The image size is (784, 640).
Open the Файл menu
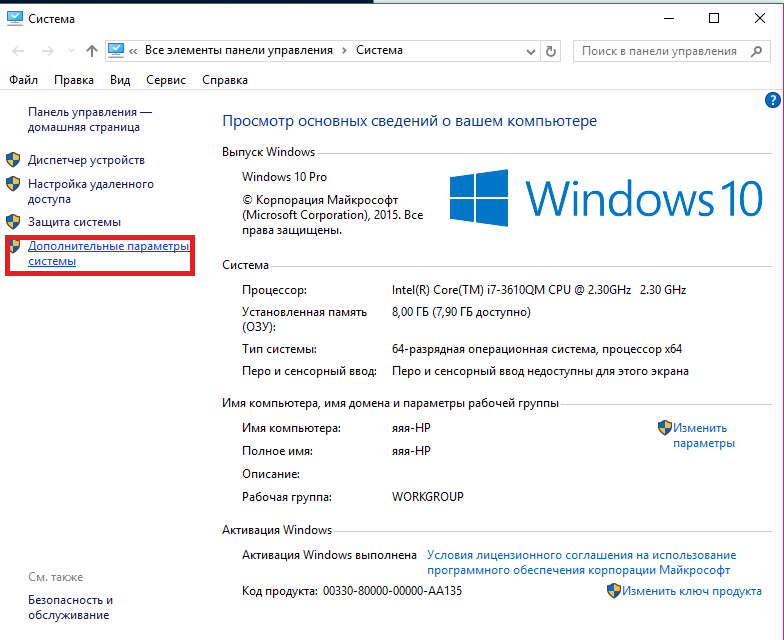click(24, 80)
